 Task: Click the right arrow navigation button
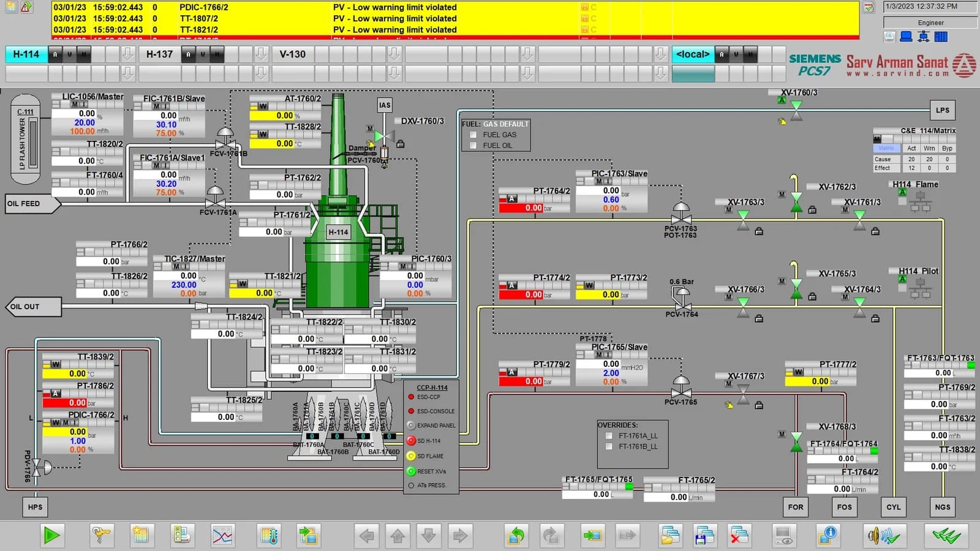coord(460,536)
